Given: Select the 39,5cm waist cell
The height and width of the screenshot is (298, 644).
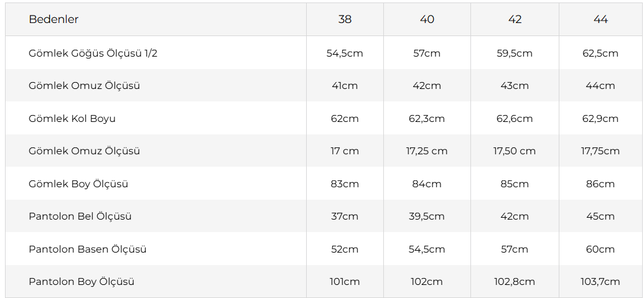Looking at the screenshot, I should tap(427, 217).
